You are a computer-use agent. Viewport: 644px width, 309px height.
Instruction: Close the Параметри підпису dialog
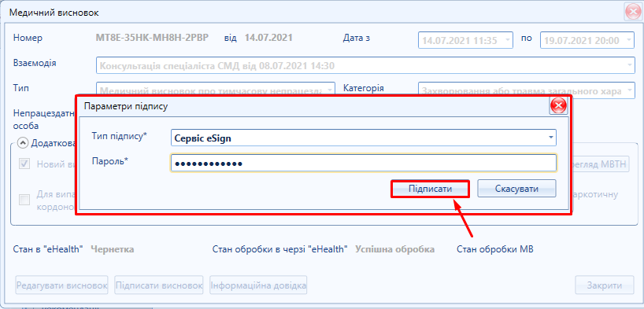558,106
